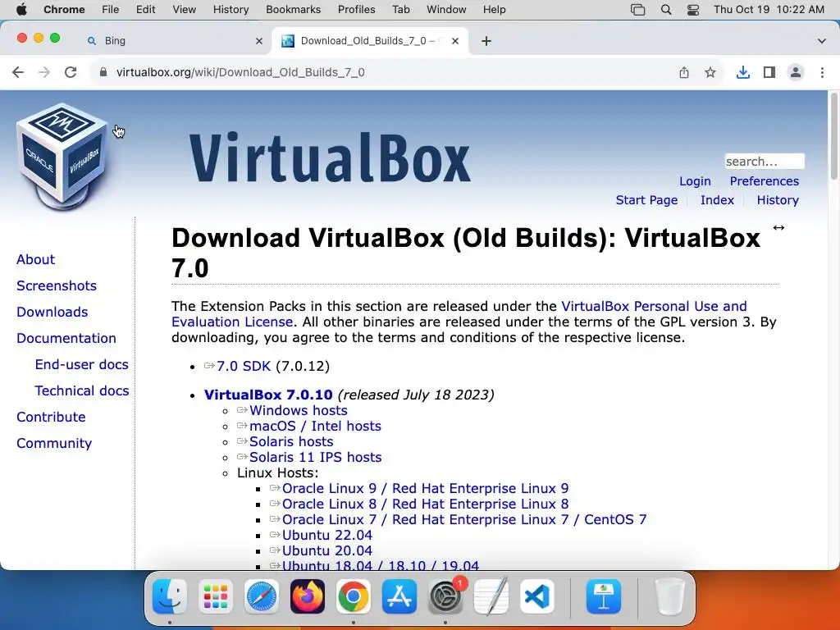The image size is (840, 630).
Task: Open the Index link
Action: 717,200
